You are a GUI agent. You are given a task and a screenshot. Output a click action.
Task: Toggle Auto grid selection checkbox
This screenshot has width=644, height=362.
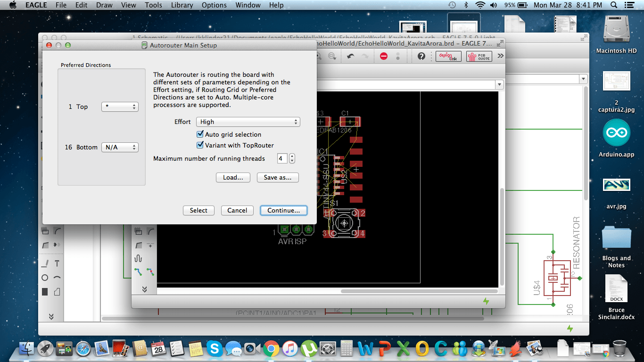pyautogui.click(x=200, y=134)
